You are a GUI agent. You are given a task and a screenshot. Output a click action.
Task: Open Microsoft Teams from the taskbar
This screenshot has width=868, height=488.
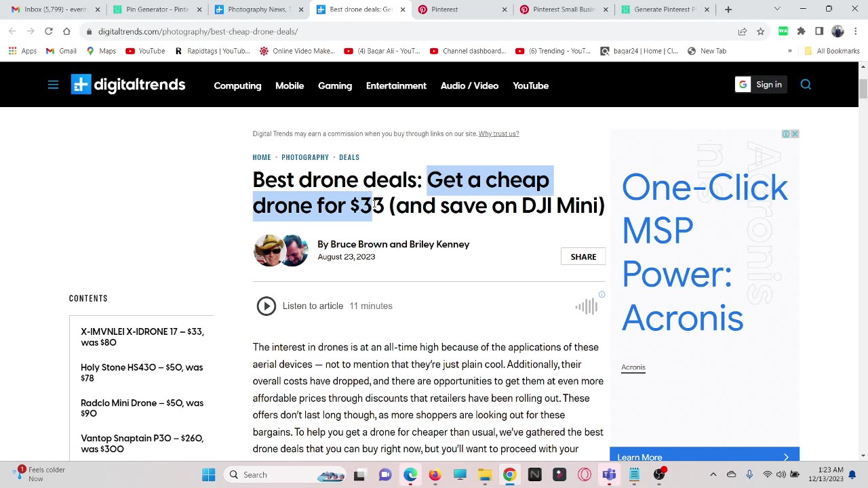(609, 474)
